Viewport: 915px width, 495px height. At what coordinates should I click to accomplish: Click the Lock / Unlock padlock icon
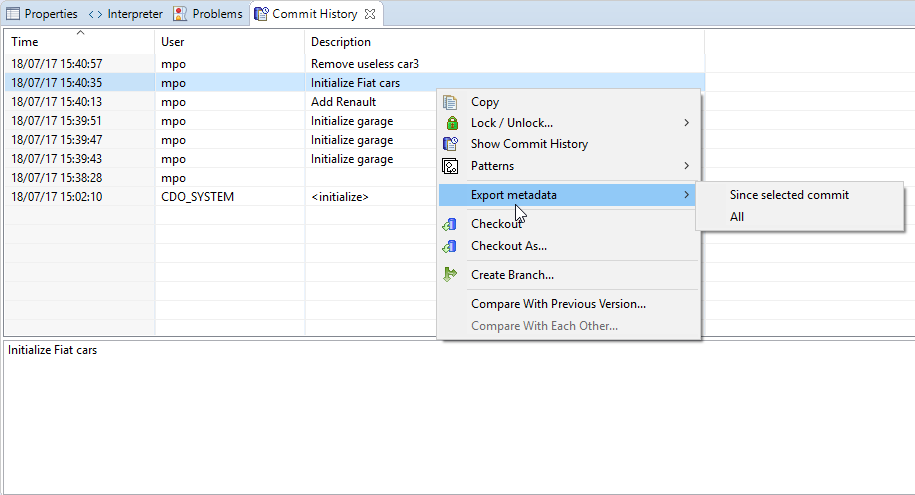point(450,123)
